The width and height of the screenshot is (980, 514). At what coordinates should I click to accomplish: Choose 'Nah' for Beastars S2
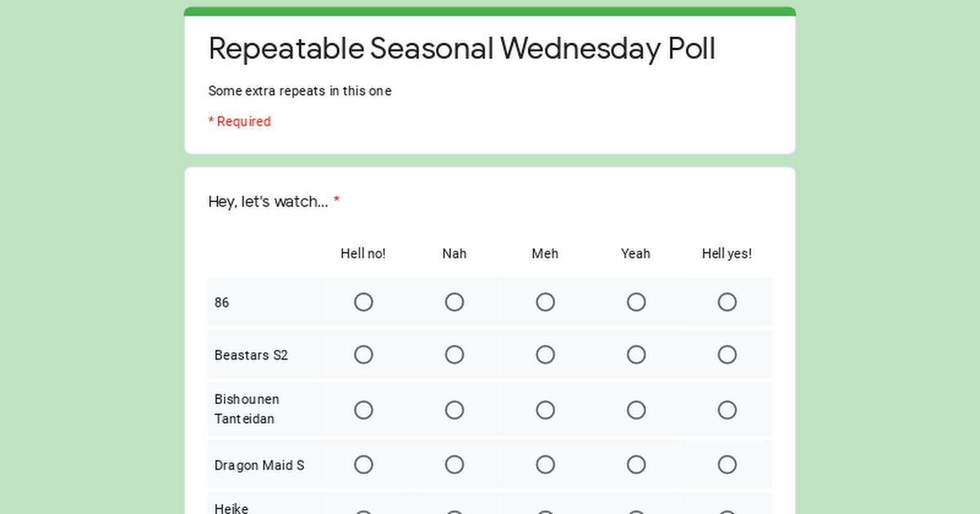coord(454,355)
